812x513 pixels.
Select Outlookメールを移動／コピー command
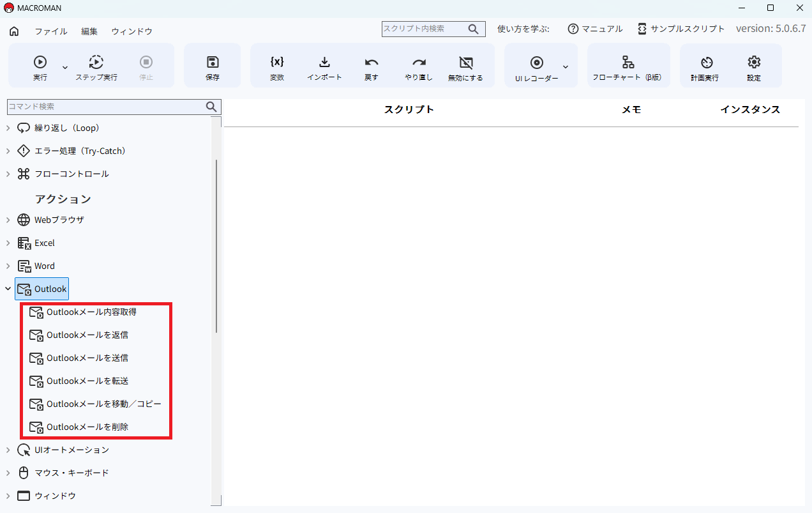click(x=96, y=404)
